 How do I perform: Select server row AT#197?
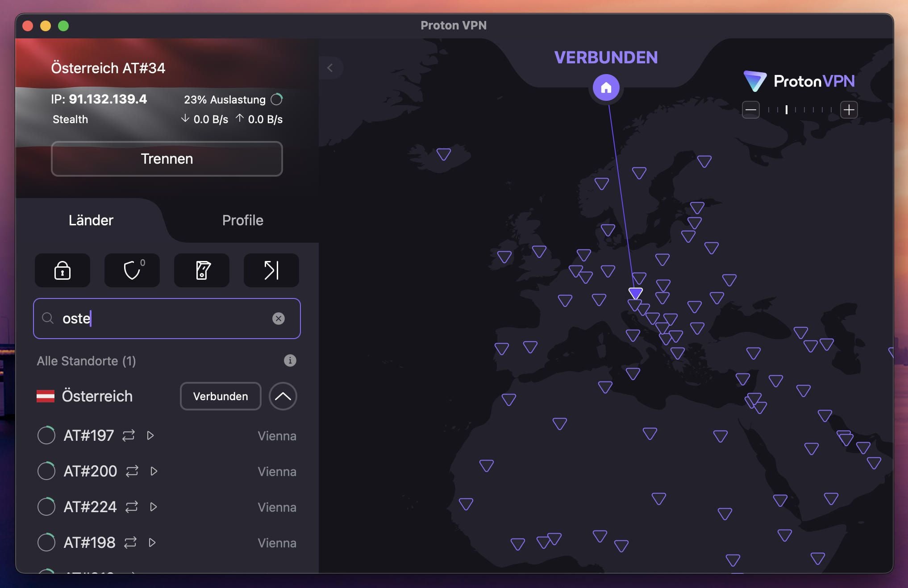coord(167,435)
